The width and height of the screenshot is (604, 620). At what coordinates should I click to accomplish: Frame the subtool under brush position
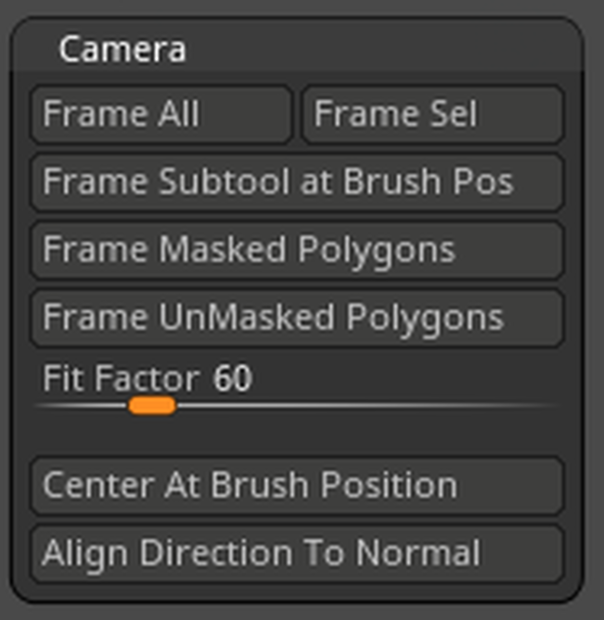click(x=297, y=182)
